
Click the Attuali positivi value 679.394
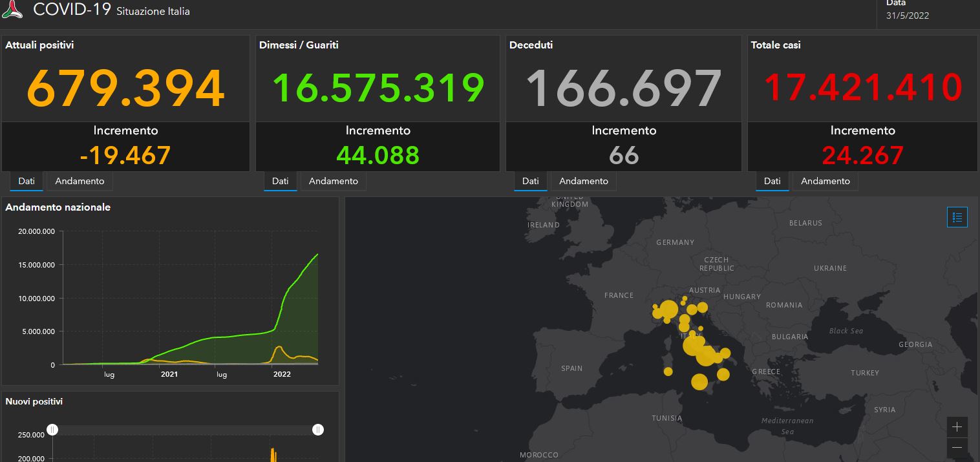(126, 88)
